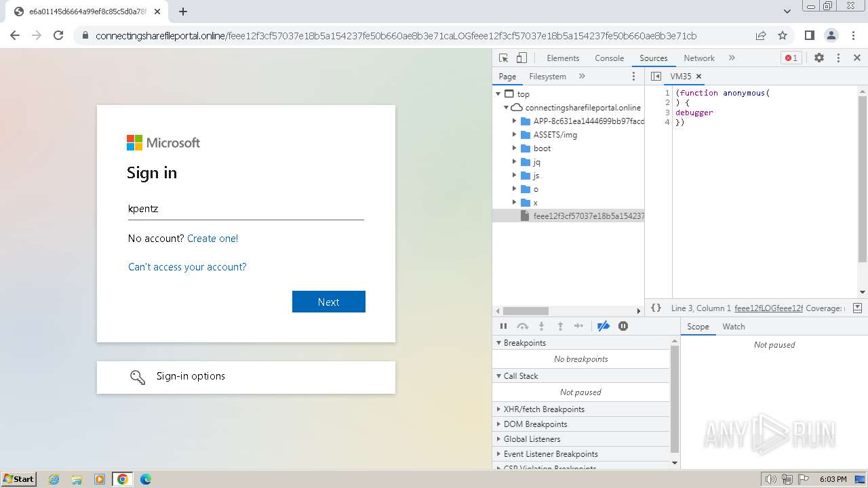868x488 pixels.
Task: Collapse the connectingsharefileportal.online domain node
Action: [x=507, y=108]
